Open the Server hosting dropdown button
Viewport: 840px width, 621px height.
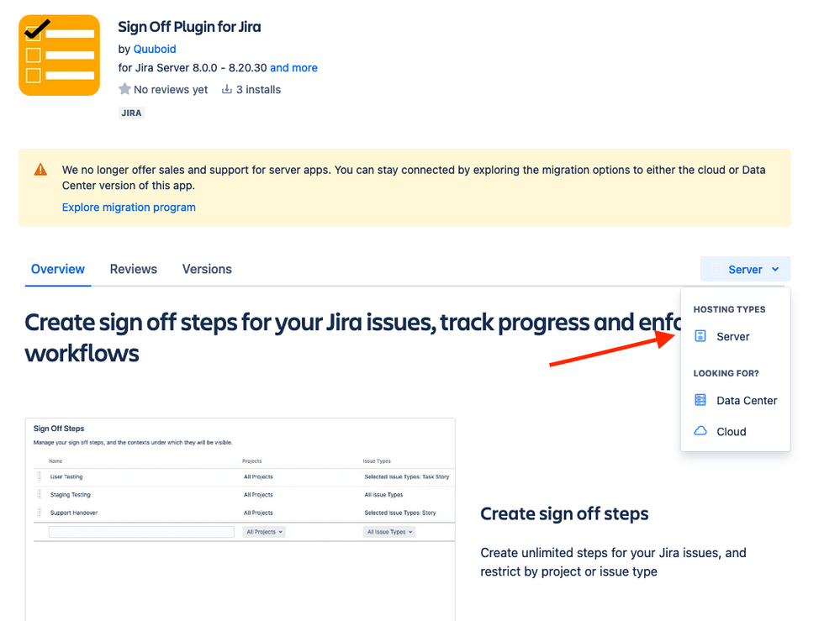pos(745,269)
